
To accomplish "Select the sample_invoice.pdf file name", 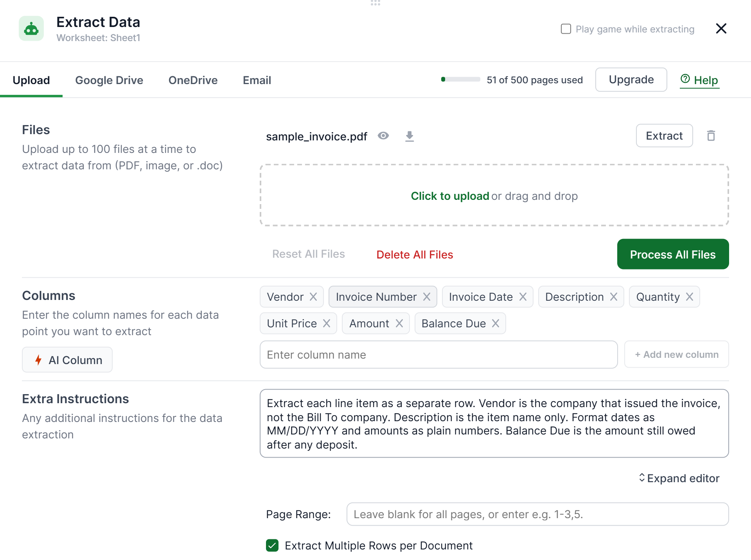I will [316, 136].
